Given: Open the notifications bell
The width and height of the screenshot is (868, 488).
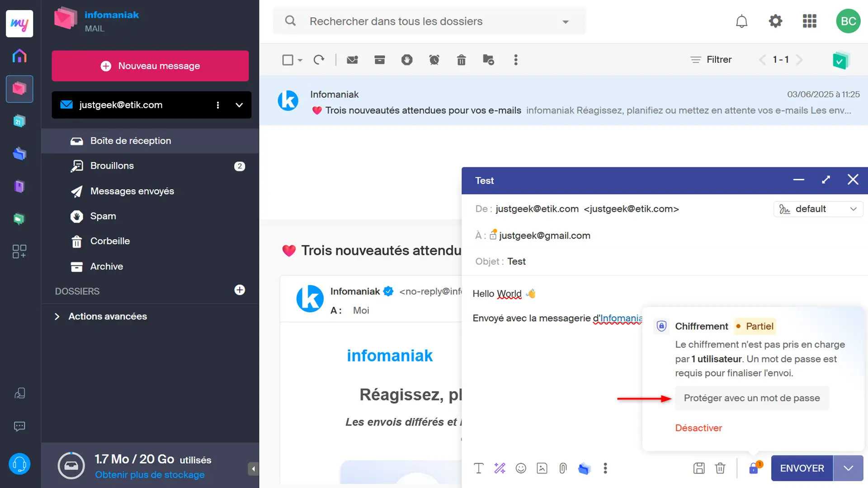Looking at the screenshot, I should [741, 21].
